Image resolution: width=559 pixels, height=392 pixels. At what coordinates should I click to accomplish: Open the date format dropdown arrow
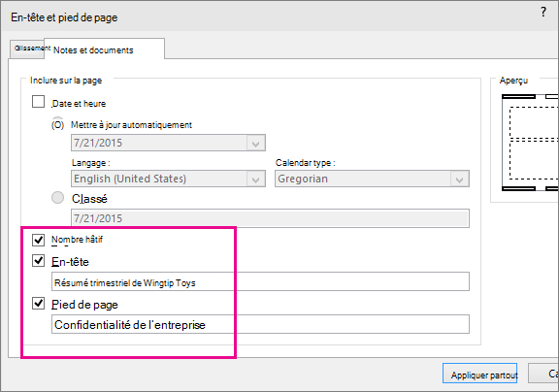pos(255,143)
